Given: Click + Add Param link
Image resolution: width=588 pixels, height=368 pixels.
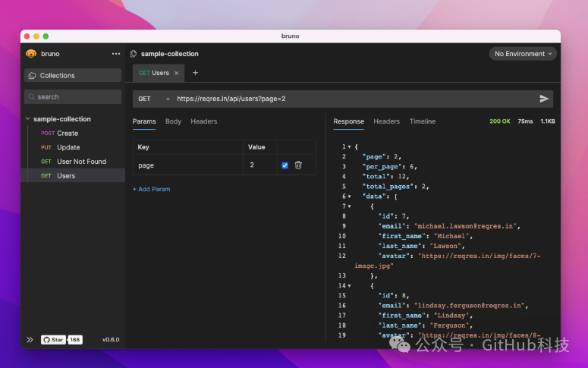Looking at the screenshot, I should tap(151, 189).
